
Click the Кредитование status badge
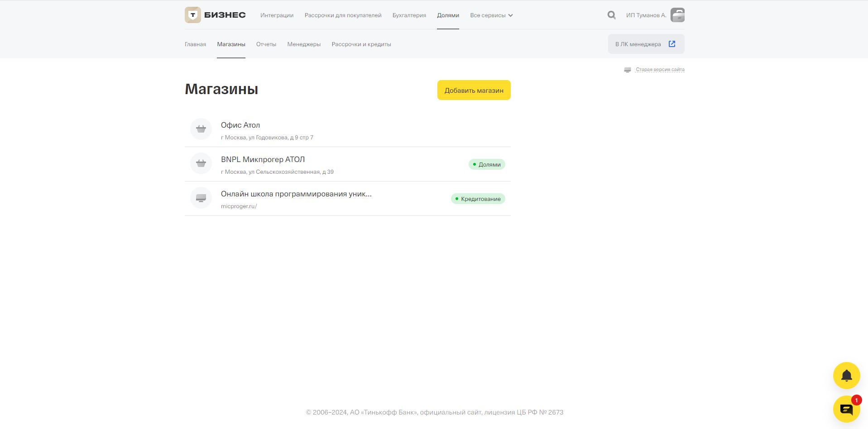478,199
